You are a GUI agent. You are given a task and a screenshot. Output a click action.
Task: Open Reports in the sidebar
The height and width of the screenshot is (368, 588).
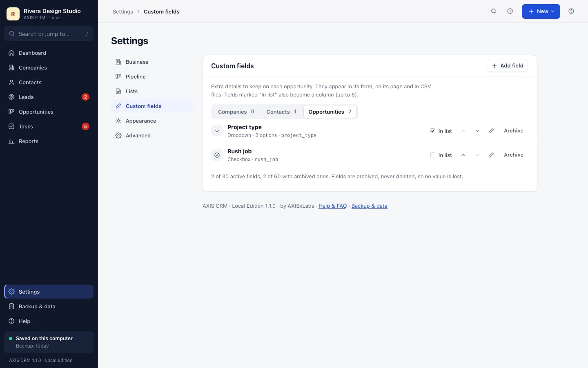point(49,141)
